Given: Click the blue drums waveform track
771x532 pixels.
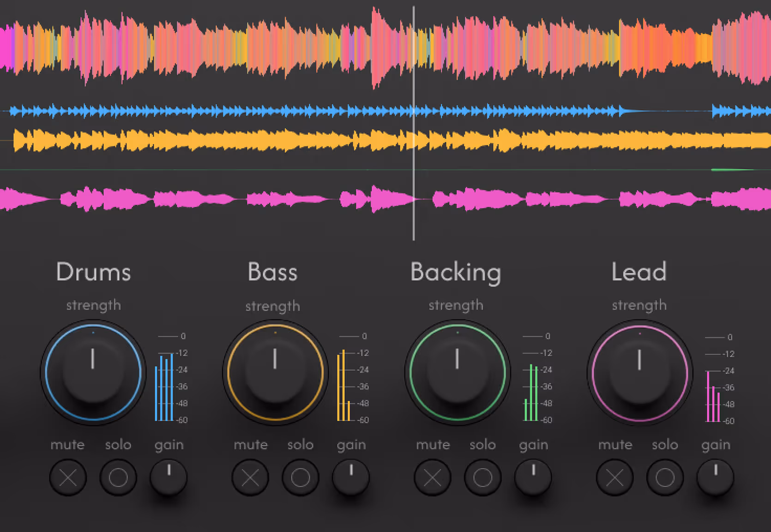Looking at the screenshot, I should [385, 111].
